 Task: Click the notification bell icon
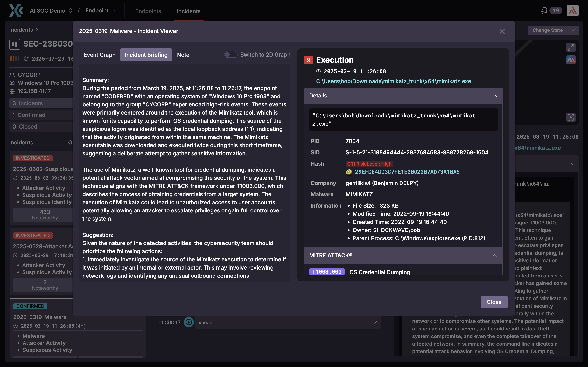544,10
